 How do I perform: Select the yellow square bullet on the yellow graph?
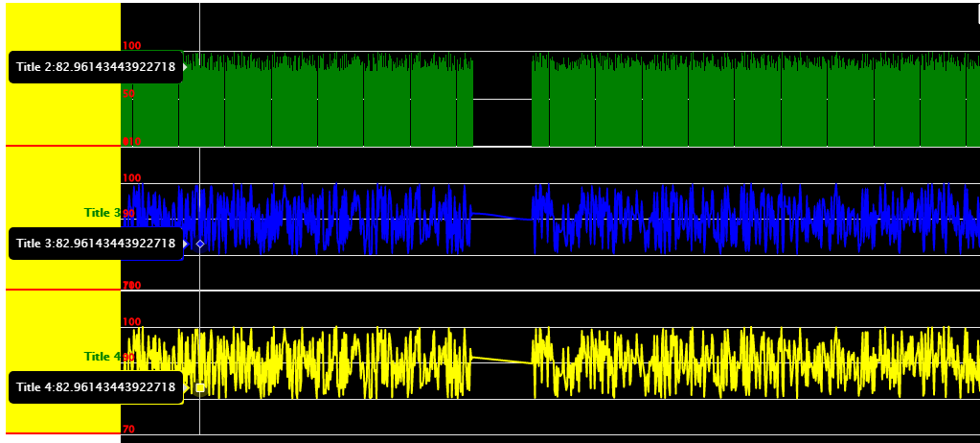200,388
